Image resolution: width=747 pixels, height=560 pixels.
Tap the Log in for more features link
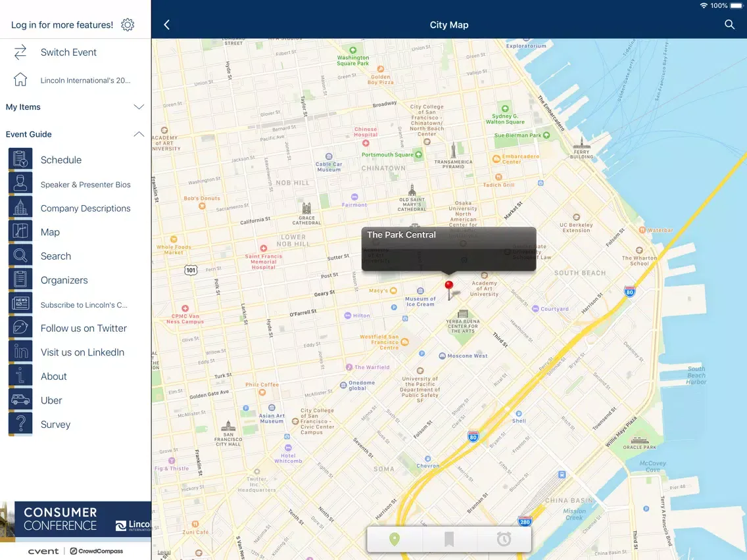(62, 25)
